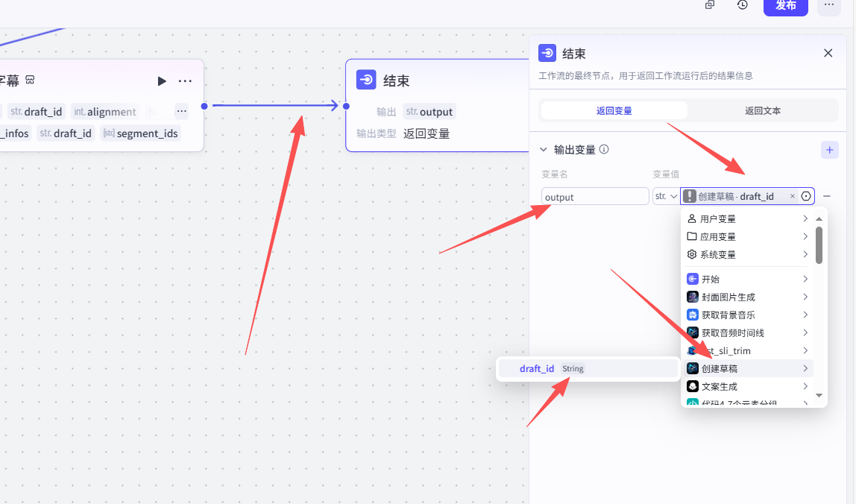Collapse the 输出变量 section

pyautogui.click(x=544, y=149)
